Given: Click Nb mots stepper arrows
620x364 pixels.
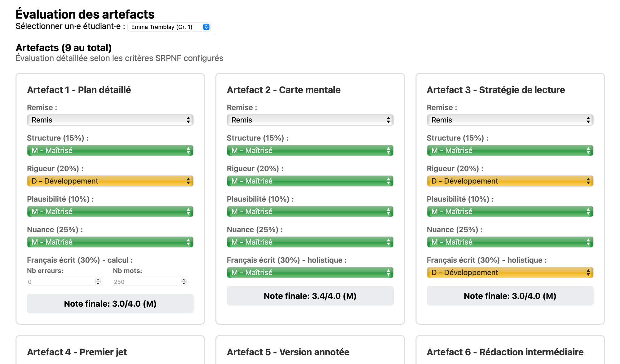Looking at the screenshot, I should pyautogui.click(x=184, y=282).
